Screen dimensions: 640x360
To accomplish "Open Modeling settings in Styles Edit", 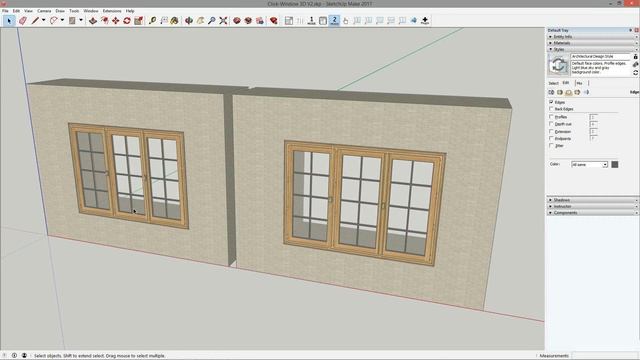I will coord(586,92).
